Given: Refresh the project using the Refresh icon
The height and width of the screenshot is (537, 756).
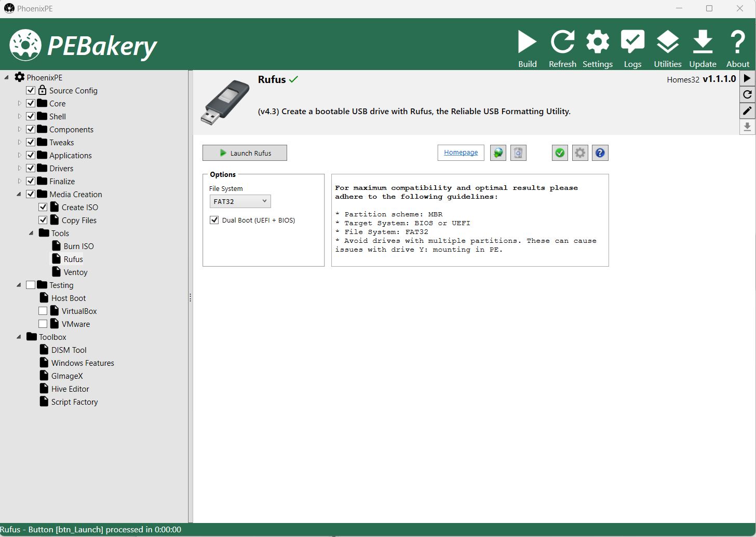Looking at the screenshot, I should 562,49.
